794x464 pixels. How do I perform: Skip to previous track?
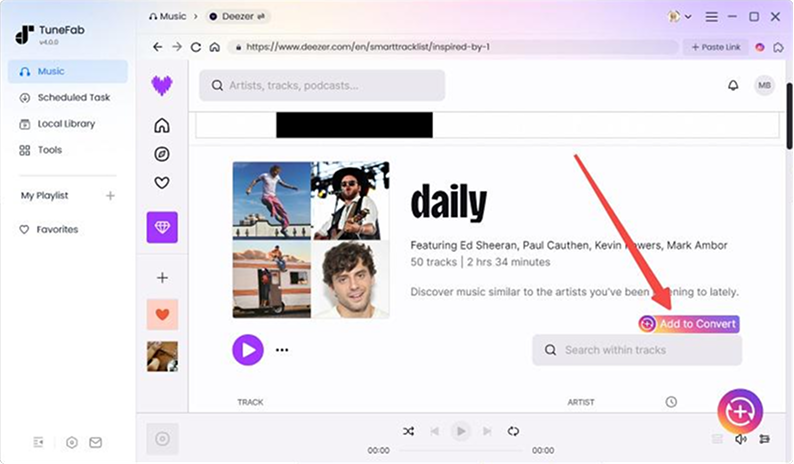click(434, 431)
